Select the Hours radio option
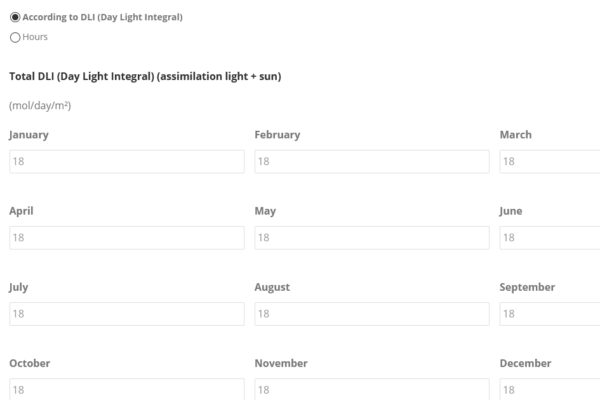 [x=15, y=37]
